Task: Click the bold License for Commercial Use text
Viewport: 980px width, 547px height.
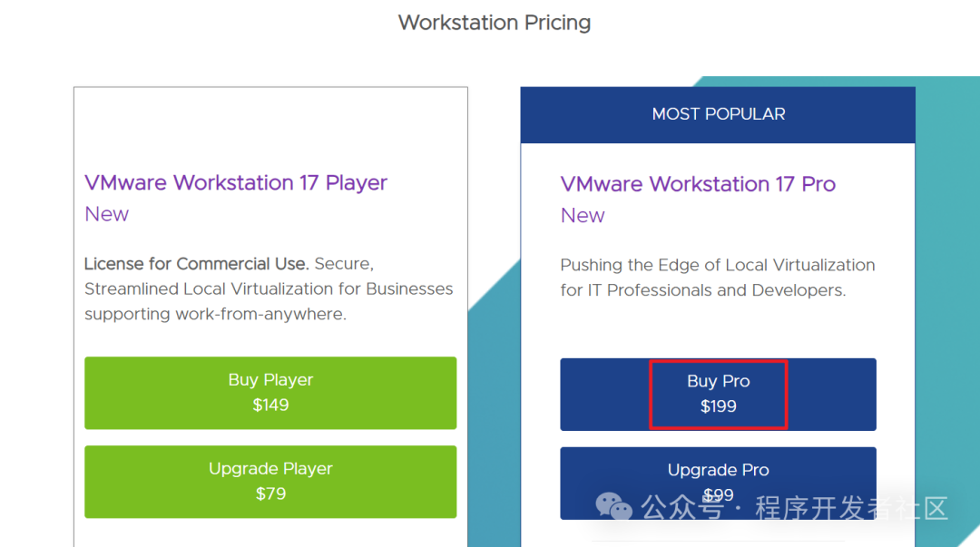Action: 197,264
